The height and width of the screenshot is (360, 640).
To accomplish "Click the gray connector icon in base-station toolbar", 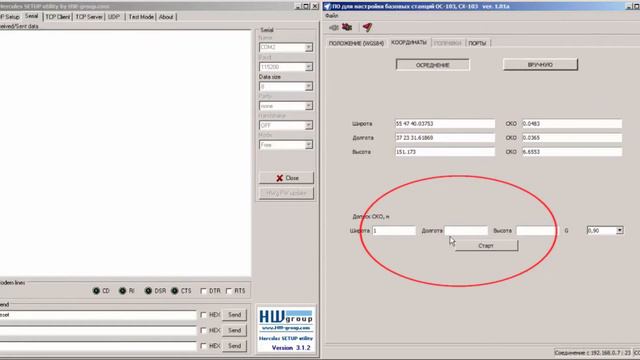I will (x=334, y=27).
